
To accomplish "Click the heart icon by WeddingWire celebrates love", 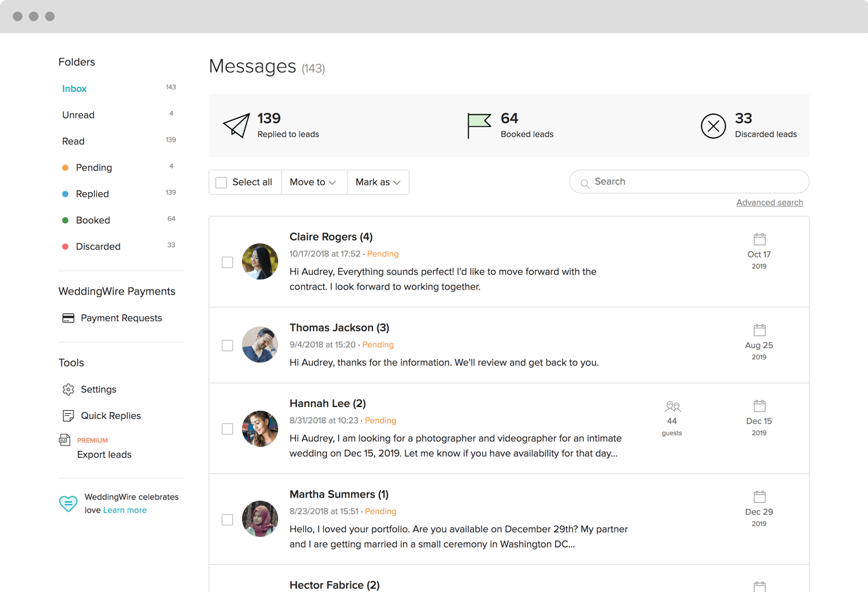I will pos(68,503).
